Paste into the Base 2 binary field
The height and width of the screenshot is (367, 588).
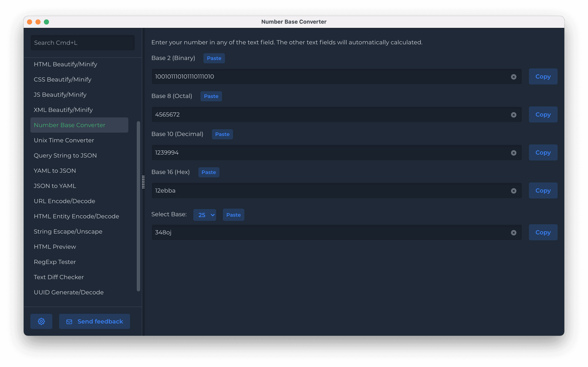[214, 58]
